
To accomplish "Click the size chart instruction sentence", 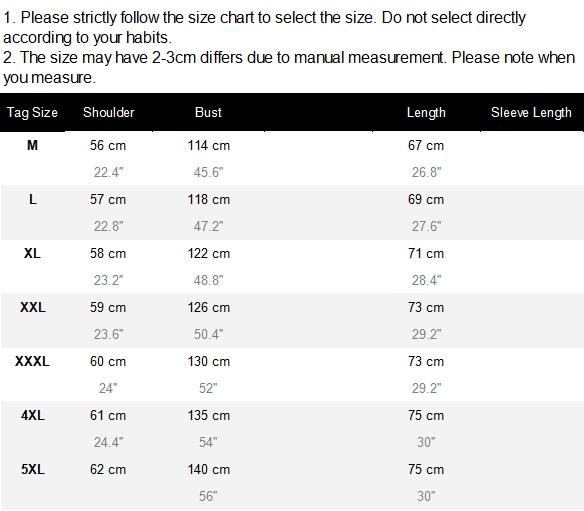I will (264, 28).
